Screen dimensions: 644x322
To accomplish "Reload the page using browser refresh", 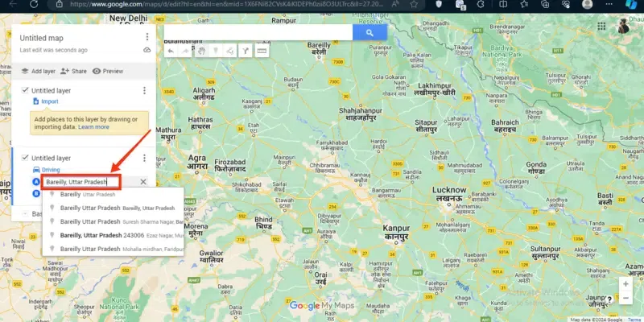I will click(x=34, y=4).
